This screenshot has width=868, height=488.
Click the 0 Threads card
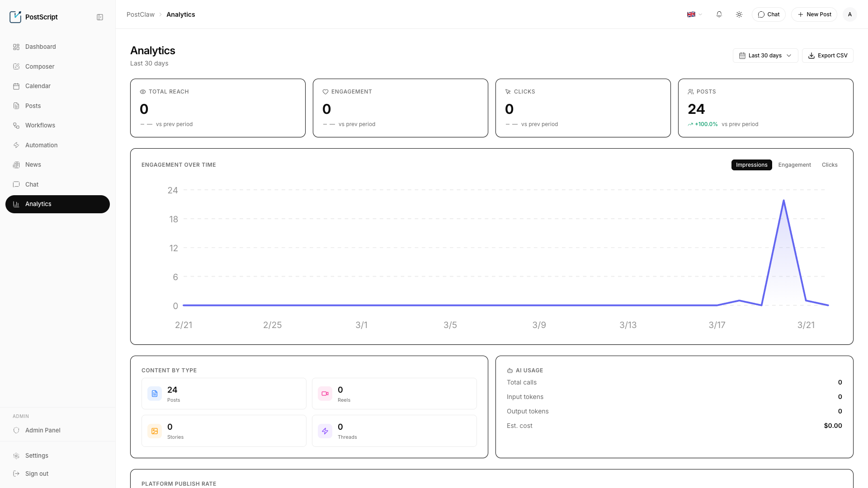(394, 431)
